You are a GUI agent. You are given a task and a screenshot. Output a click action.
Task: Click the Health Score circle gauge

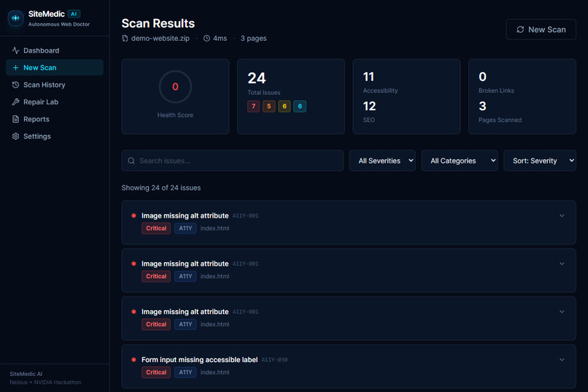[x=175, y=87]
